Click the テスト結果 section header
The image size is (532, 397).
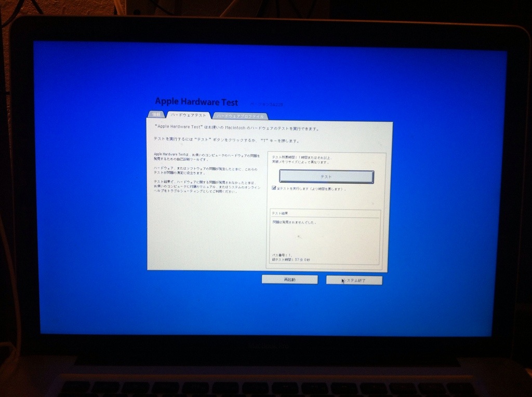coord(280,213)
